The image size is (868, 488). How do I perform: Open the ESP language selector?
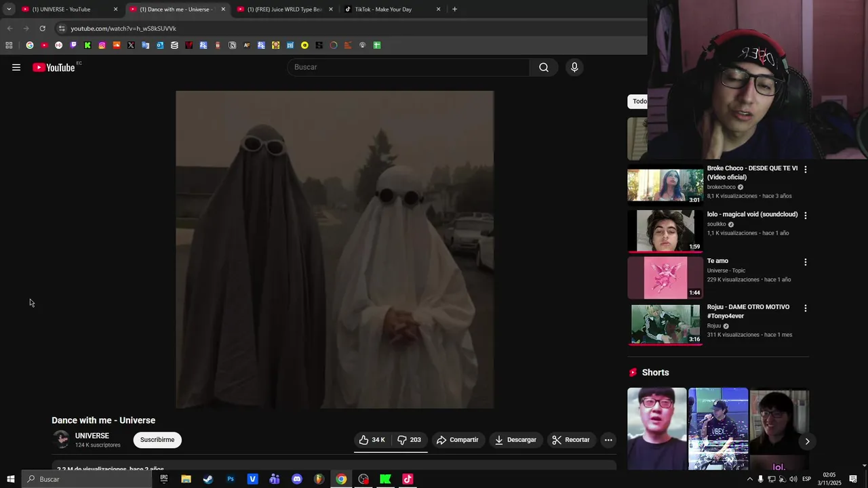tap(806, 479)
